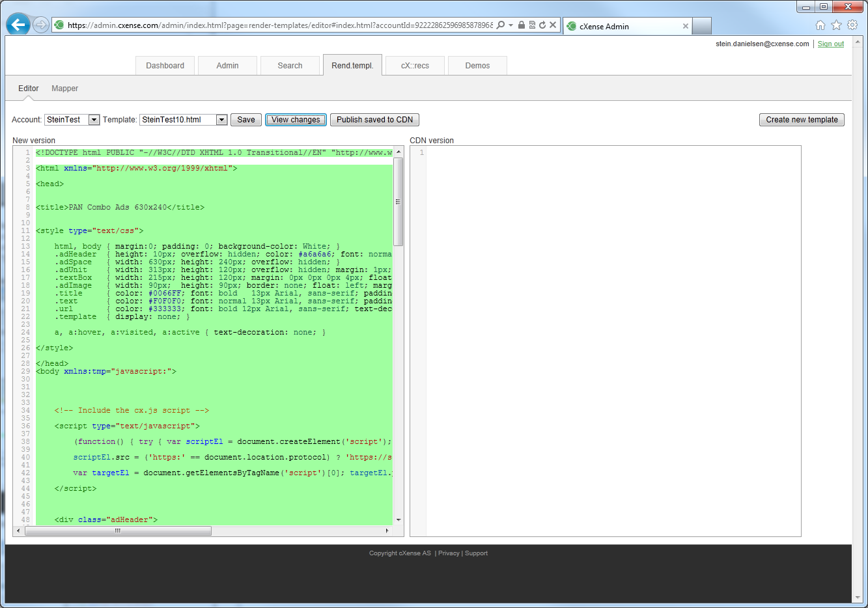Click code editor scroll right arrow
This screenshot has width=868, height=608.
point(387,531)
